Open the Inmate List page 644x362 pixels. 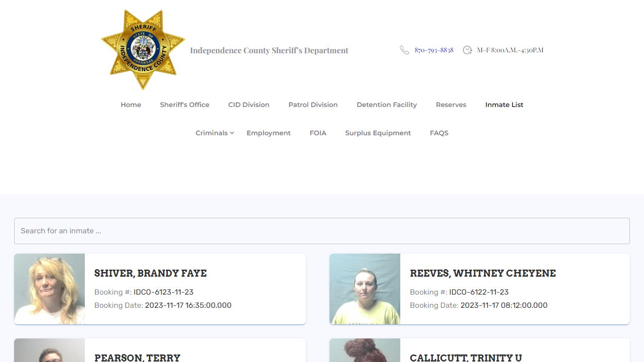coord(504,105)
